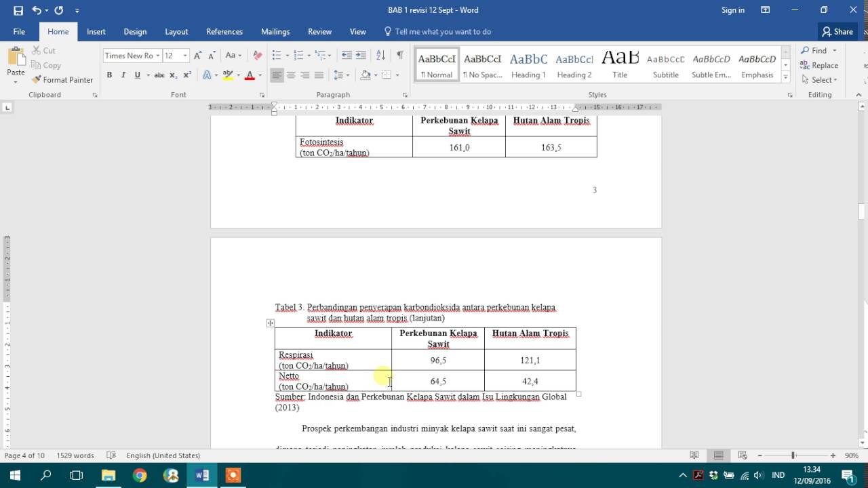
Task: Switch to the References tab
Action: tap(224, 32)
